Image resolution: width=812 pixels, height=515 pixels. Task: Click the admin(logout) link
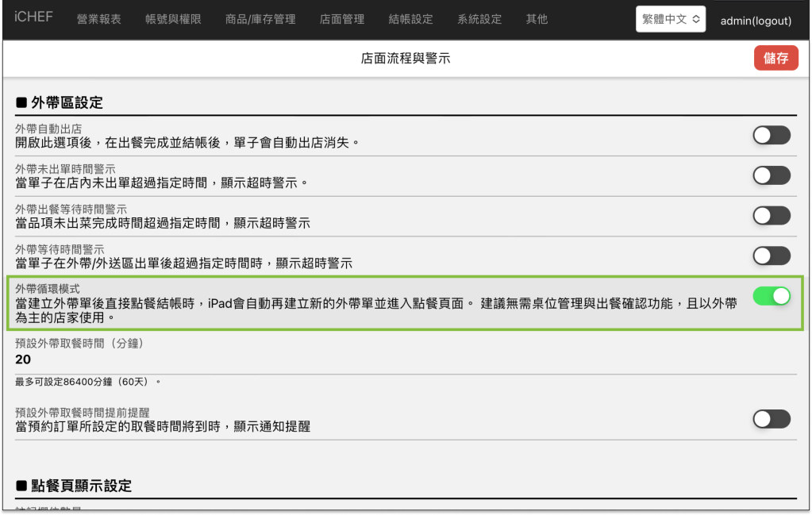756,21
